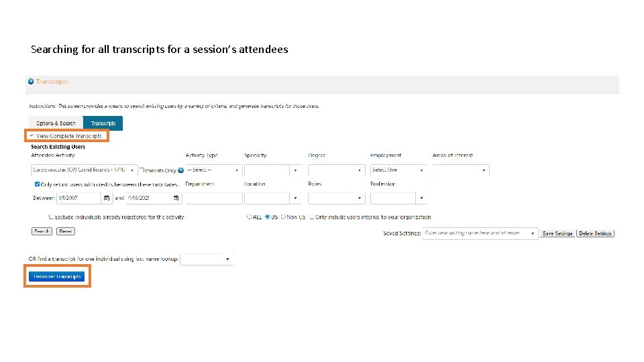
Task: Enable only include internal organization users
Action: click(x=312, y=217)
